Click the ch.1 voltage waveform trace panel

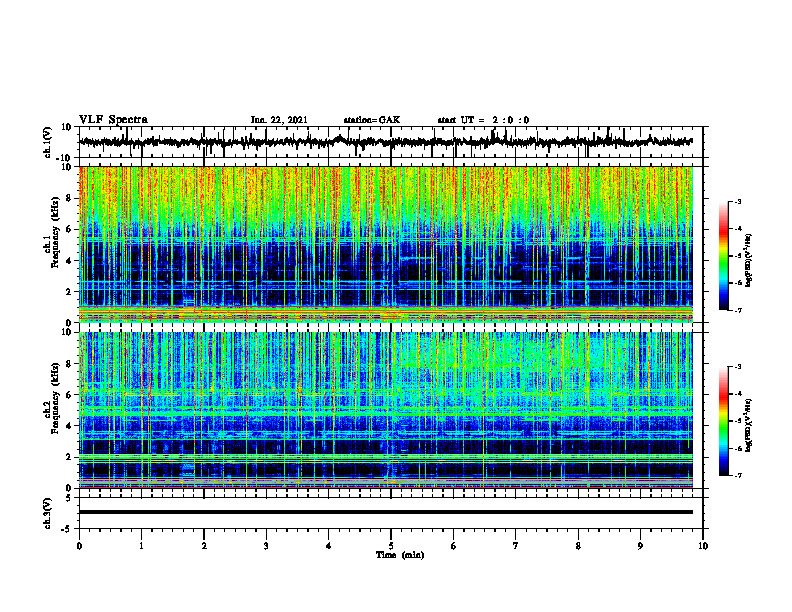(x=391, y=142)
